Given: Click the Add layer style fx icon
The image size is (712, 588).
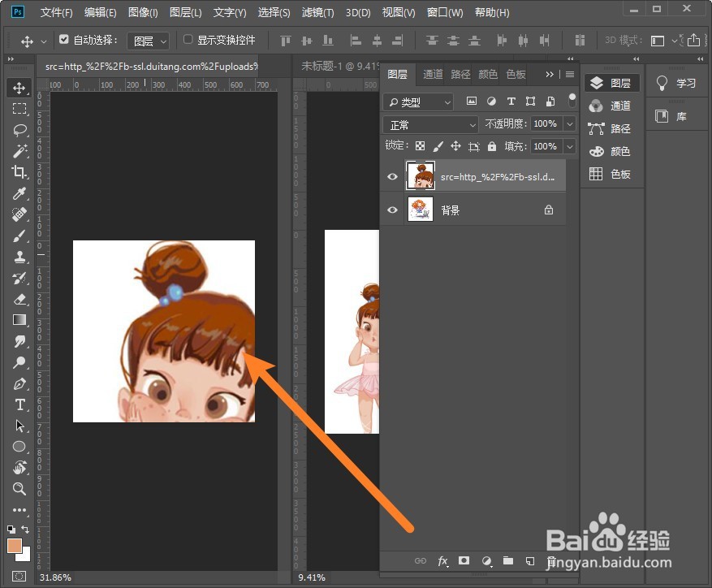Looking at the screenshot, I should pyautogui.click(x=442, y=561).
